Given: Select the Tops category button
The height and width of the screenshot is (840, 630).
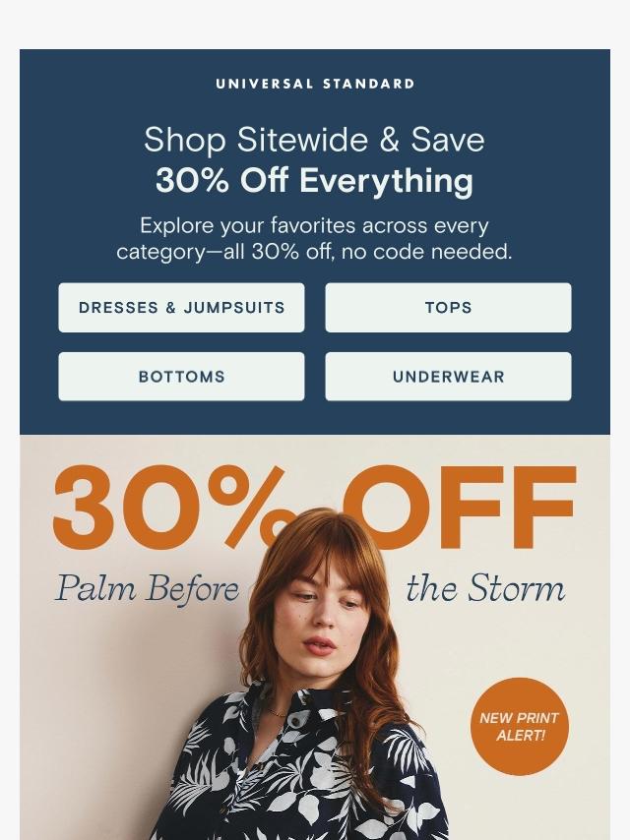Looking at the screenshot, I should click(448, 308).
